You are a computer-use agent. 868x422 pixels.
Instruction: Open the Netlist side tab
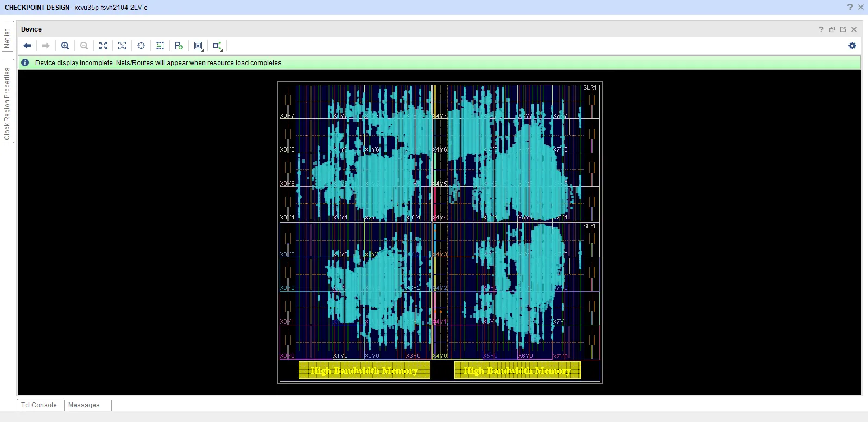tap(8, 37)
